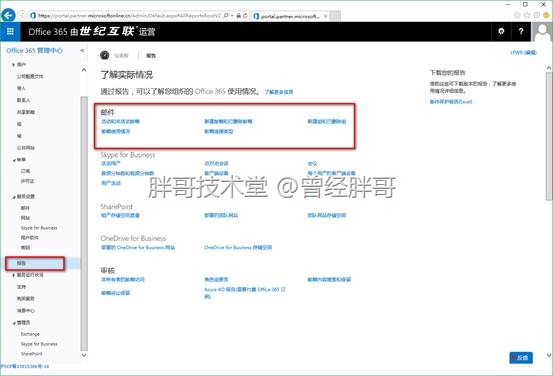Open the OneDrive for Business 存储空间 report
This screenshot has width=553, height=376.
tap(238, 248)
